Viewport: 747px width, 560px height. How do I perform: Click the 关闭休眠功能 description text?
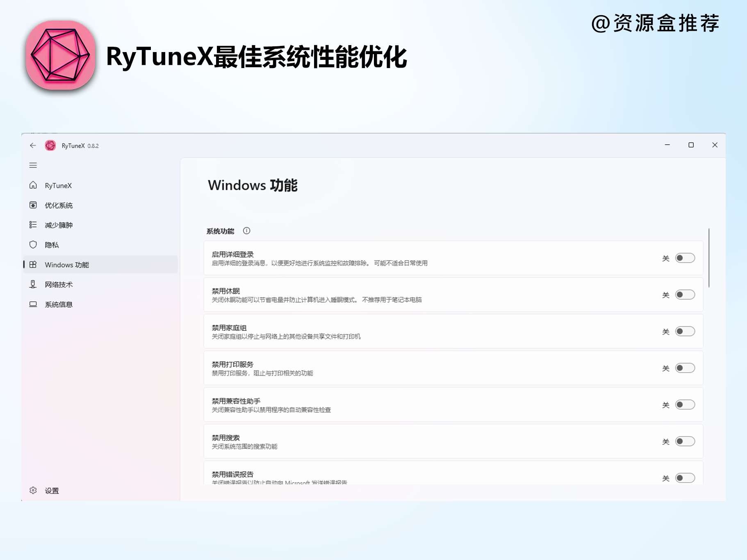pos(317,300)
